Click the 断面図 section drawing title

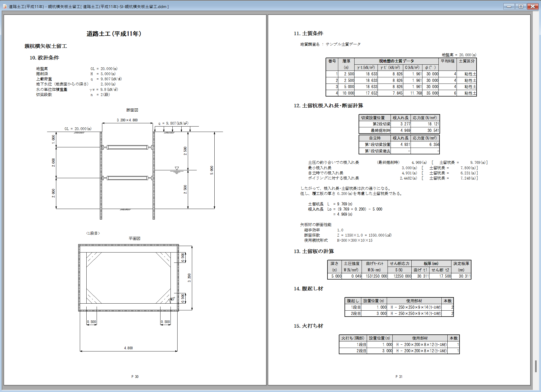click(132, 110)
